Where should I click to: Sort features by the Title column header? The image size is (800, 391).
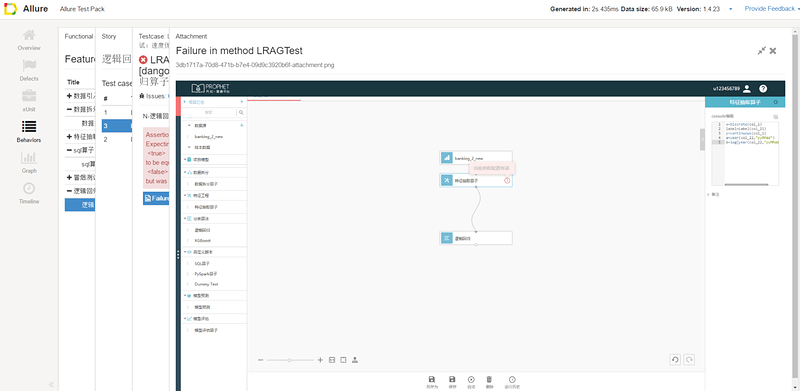coord(73,82)
